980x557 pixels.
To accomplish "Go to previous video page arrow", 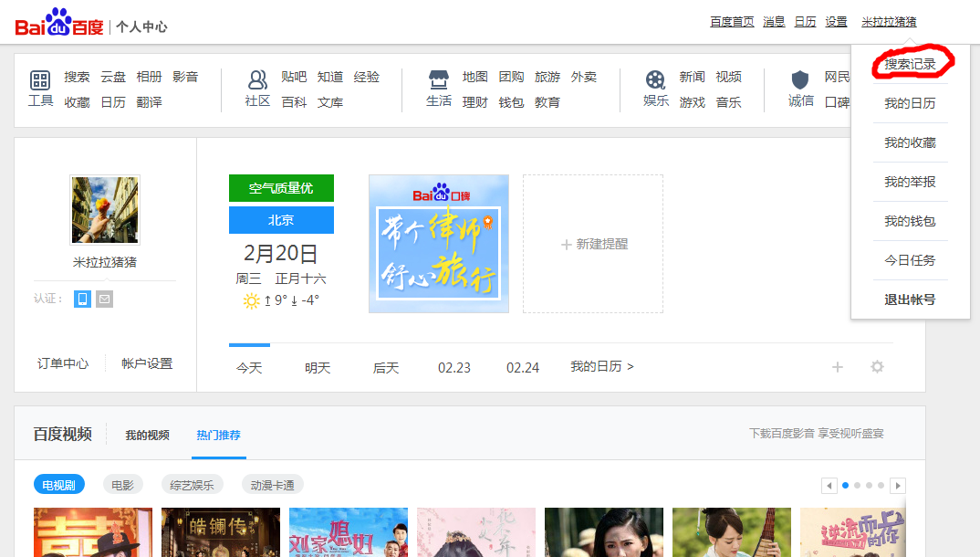I will pyautogui.click(x=829, y=485).
